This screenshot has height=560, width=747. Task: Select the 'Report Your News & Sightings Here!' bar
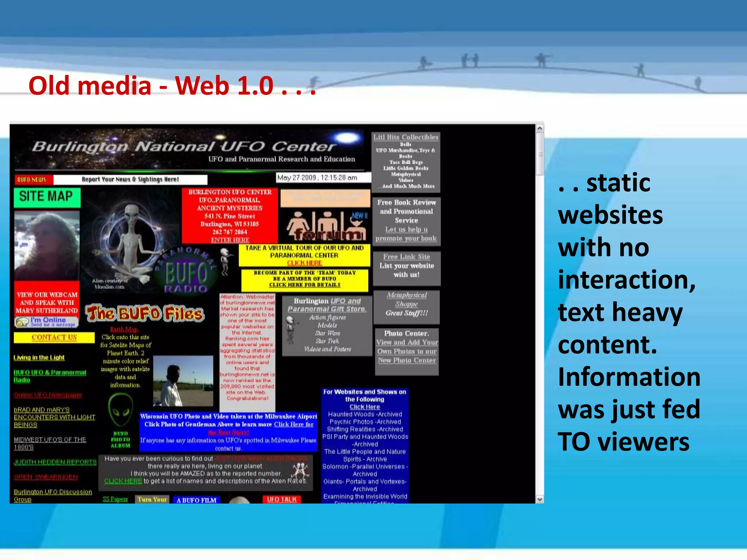(x=130, y=179)
